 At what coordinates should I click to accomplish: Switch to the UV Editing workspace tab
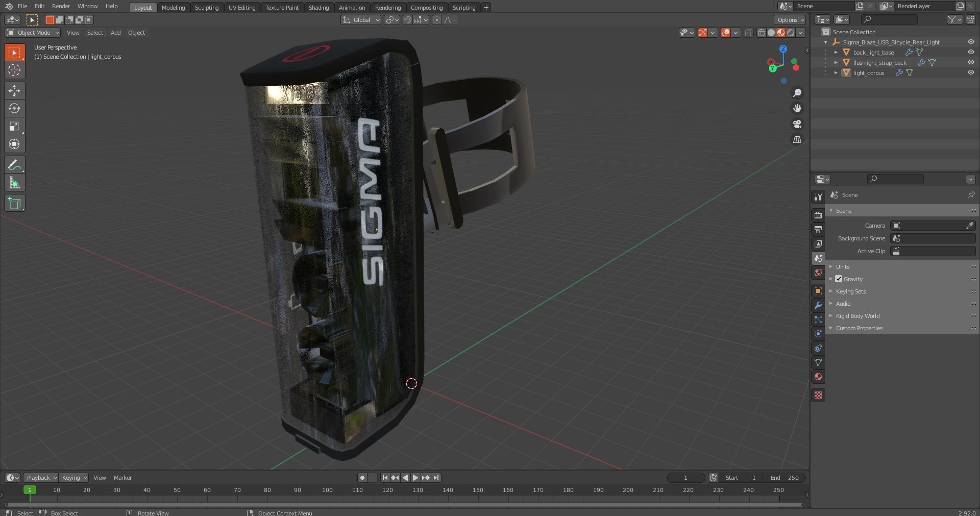pos(242,8)
